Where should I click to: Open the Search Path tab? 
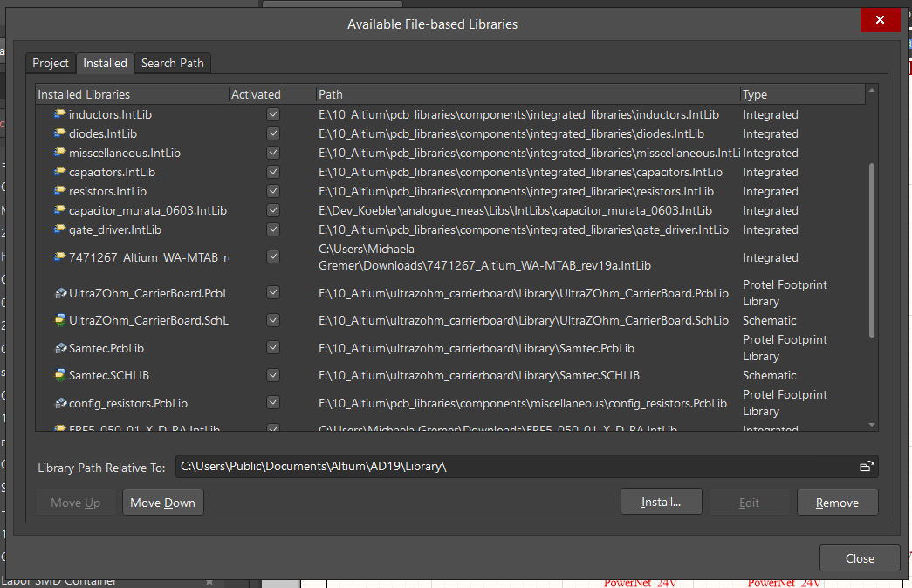coord(173,63)
